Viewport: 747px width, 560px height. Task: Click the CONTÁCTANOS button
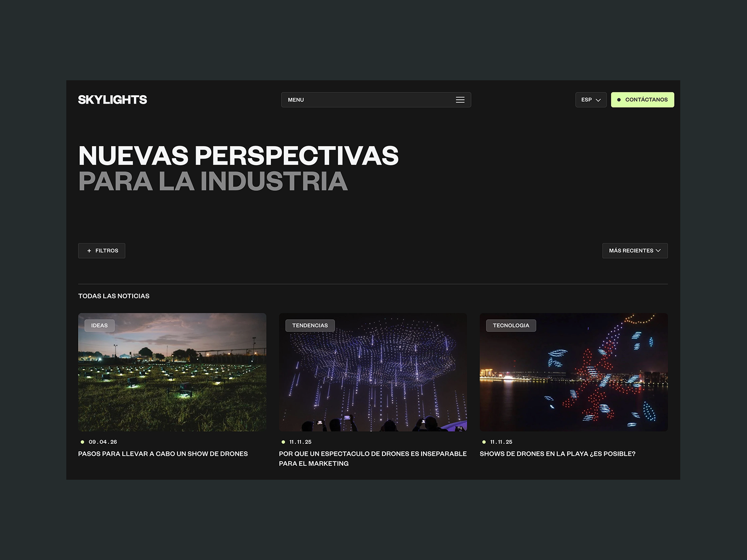[x=642, y=99]
